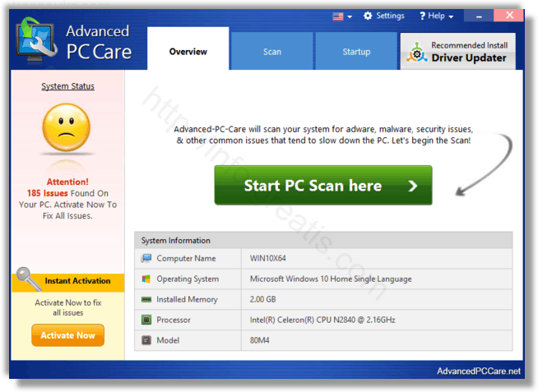Switch to the Scan tab
This screenshot has width=538, height=392.
pyautogui.click(x=271, y=52)
